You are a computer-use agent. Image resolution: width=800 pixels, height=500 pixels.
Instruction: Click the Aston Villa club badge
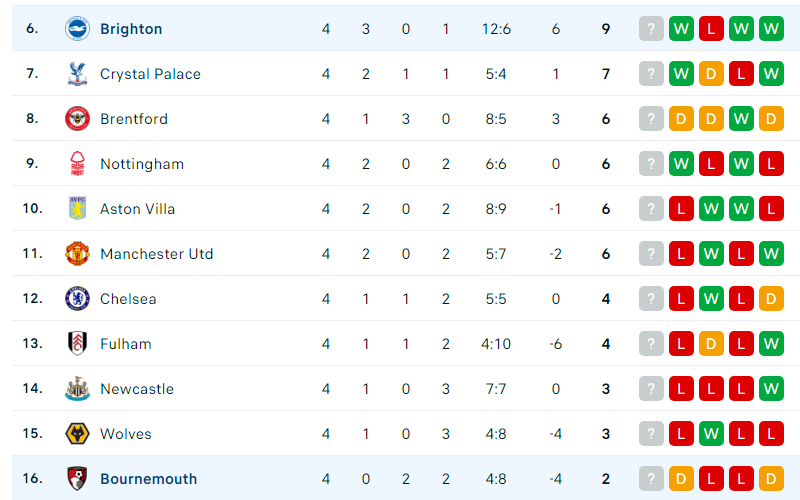78,208
